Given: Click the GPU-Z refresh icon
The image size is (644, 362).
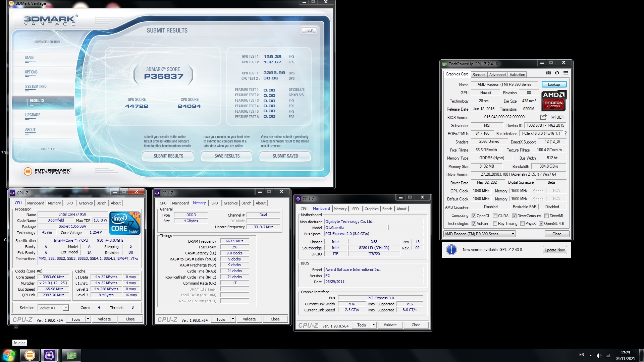Looking at the screenshot, I should 557,73.
